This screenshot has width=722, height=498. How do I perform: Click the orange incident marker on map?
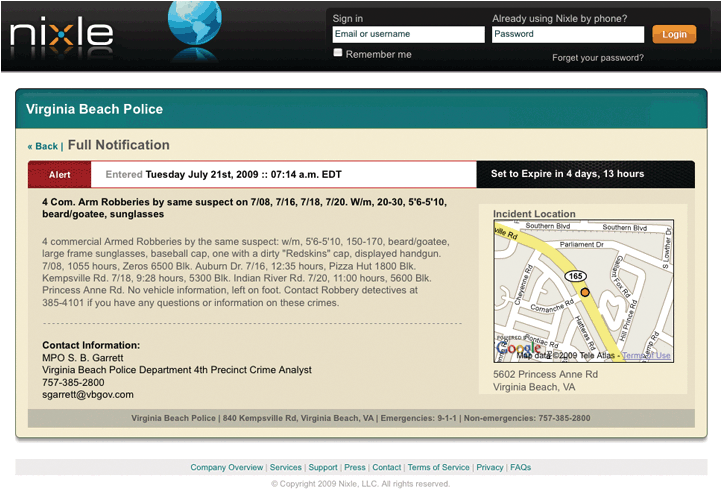tap(586, 292)
